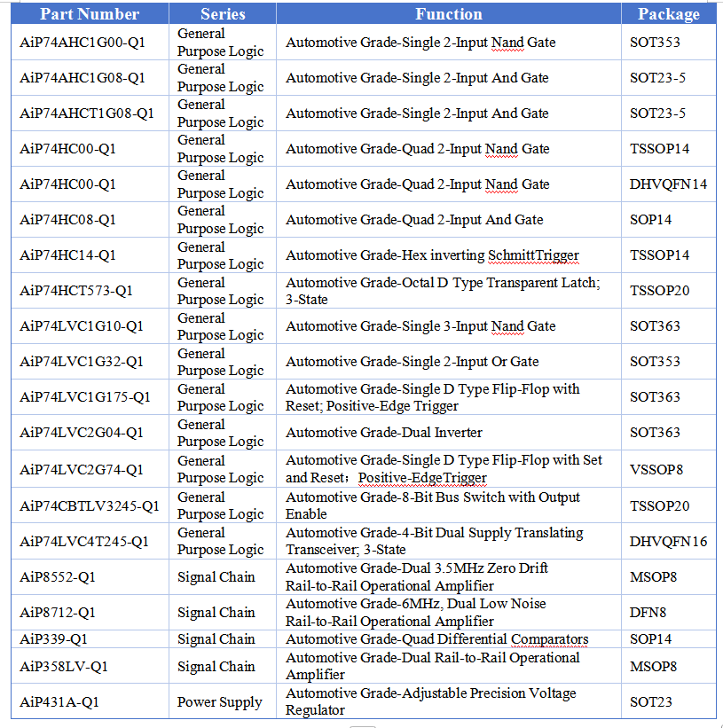The image size is (723, 728).
Task: Select the DHVQFN16 package cell
Action: [668, 542]
